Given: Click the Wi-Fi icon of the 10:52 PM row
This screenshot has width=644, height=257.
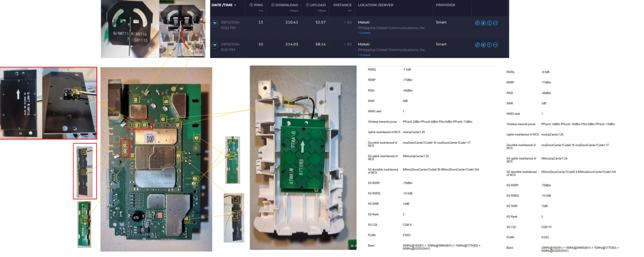Looking at the screenshot, I should click(215, 23).
